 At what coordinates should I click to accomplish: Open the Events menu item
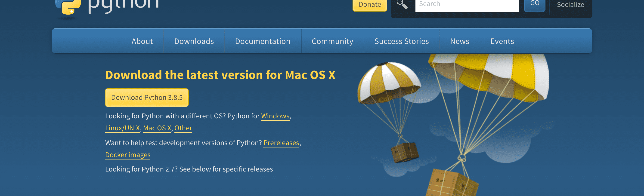tap(502, 41)
